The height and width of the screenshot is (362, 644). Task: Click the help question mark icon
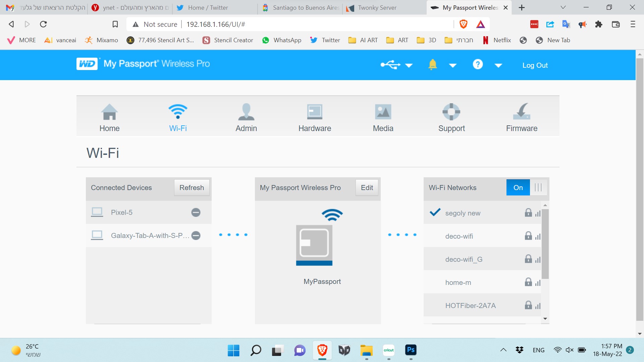(x=478, y=64)
